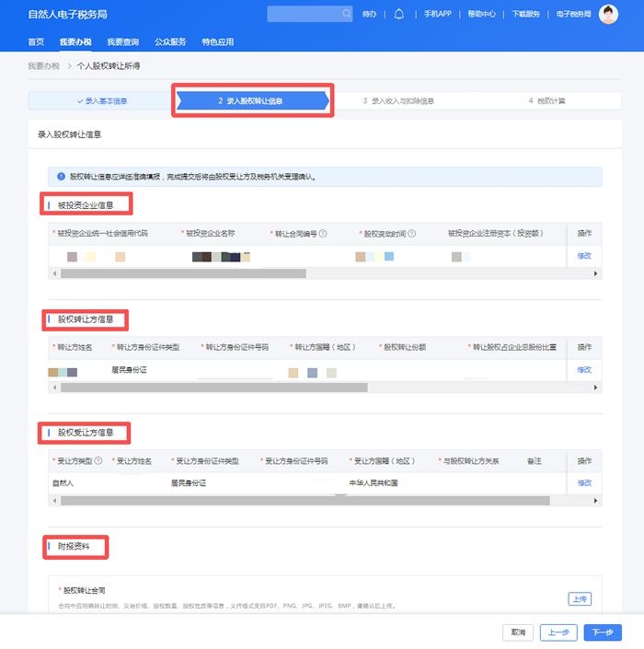Click help icon beside 股权变动时间
Viewport: 644px width, 649px height.
(x=412, y=233)
